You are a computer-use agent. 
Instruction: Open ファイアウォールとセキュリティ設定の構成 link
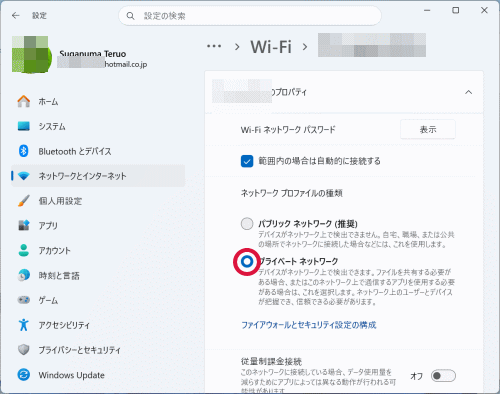pyautogui.click(x=309, y=325)
